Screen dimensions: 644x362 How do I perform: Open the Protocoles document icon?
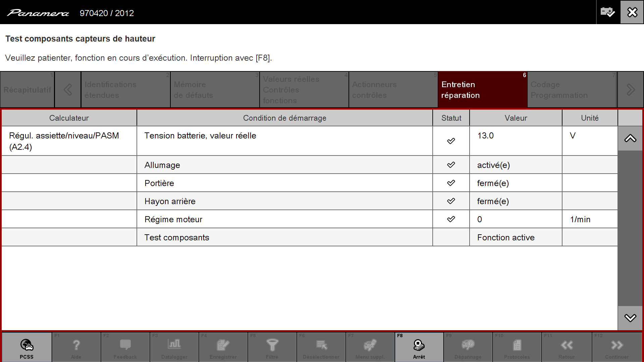pos(517,347)
